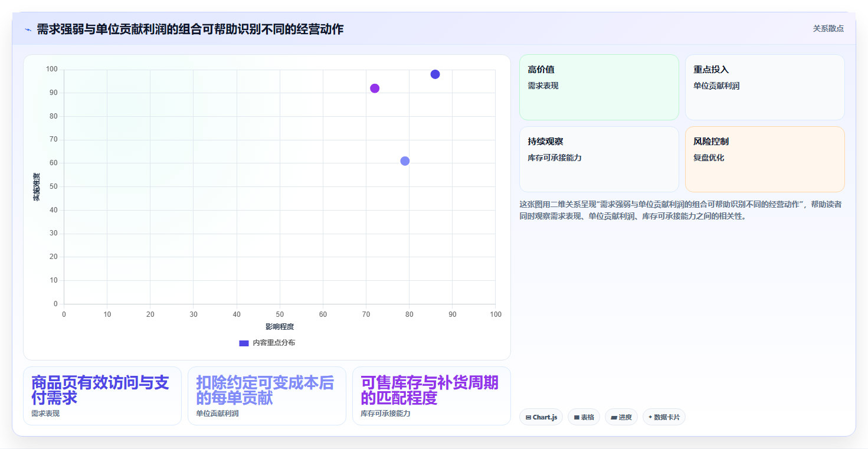Click the lightning icon beside the title
Viewport: 868px width, 449px height.
pos(28,30)
